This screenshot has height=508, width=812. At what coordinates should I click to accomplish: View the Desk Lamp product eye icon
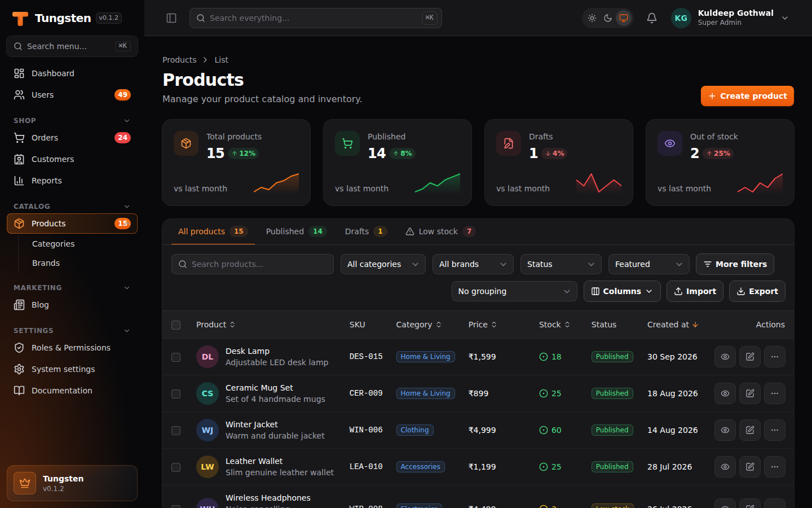725,357
